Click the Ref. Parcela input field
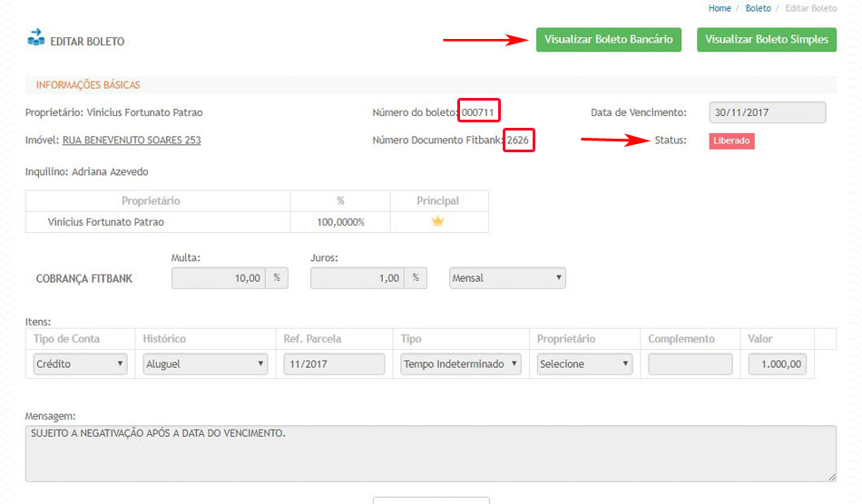This screenshot has height=504, width=862. [x=334, y=364]
